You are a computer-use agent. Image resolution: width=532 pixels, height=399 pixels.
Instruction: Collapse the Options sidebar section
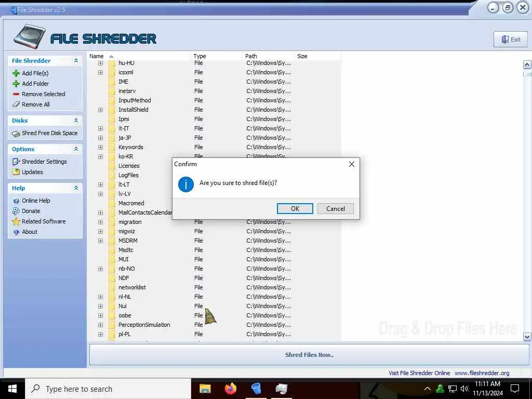[x=76, y=149]
